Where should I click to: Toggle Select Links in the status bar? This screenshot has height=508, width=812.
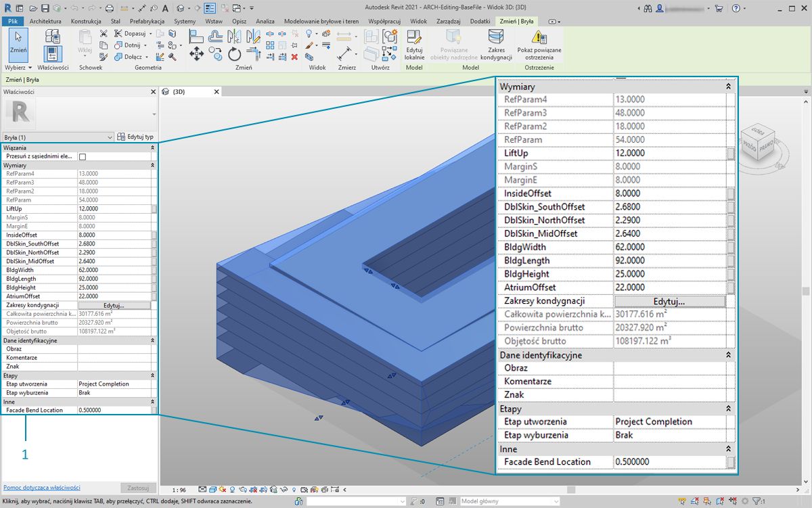click(x=681, y=501)
